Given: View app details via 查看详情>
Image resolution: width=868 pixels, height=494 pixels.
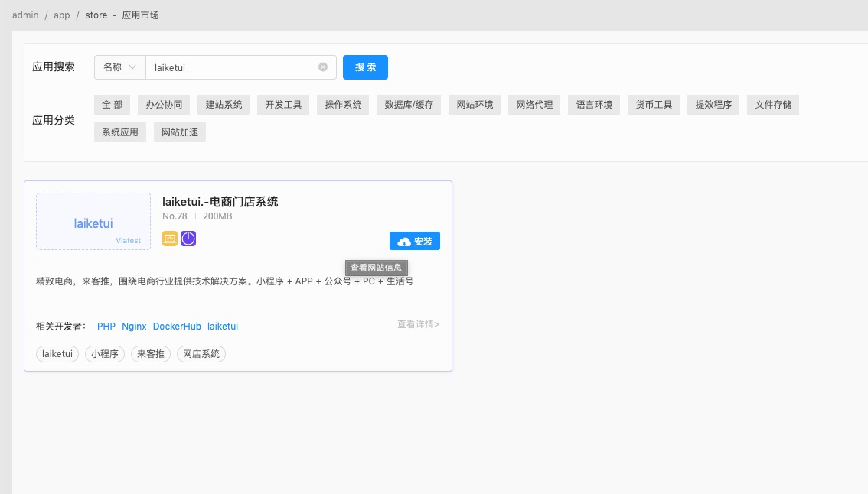Looking at the screenshot, I should [x=418, y=324].
